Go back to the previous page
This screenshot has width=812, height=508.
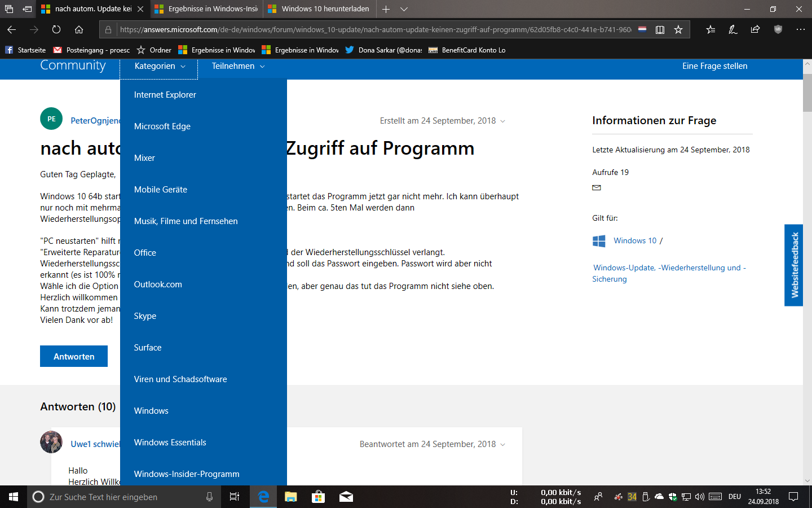[x=11, y=29]
